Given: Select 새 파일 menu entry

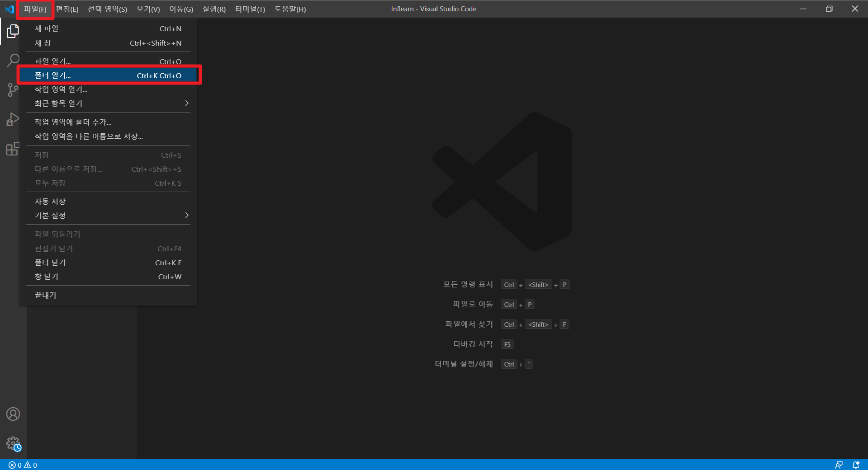Looking at the screenshot, I should click(x=108, y=29).
